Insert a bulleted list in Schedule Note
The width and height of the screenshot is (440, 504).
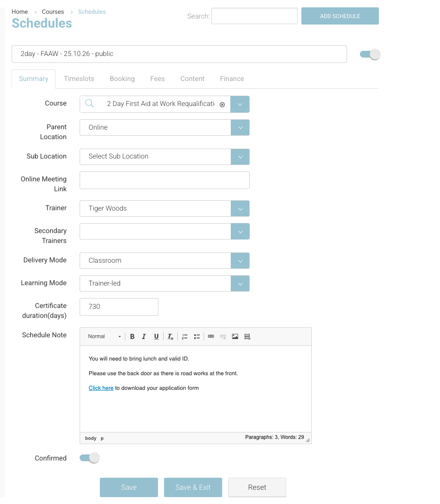[x=197, y=336]
